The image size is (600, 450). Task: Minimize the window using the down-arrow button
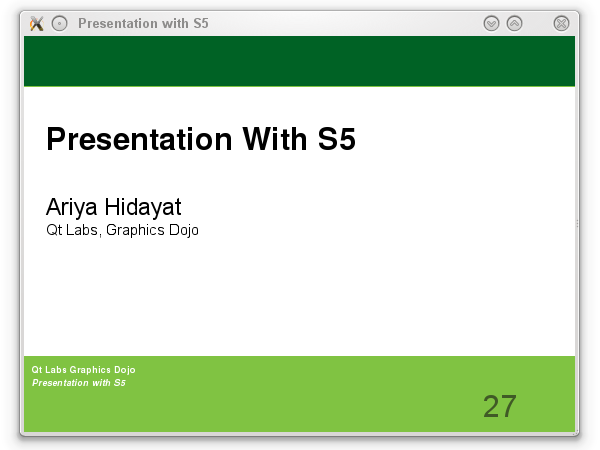click(491, 23)
